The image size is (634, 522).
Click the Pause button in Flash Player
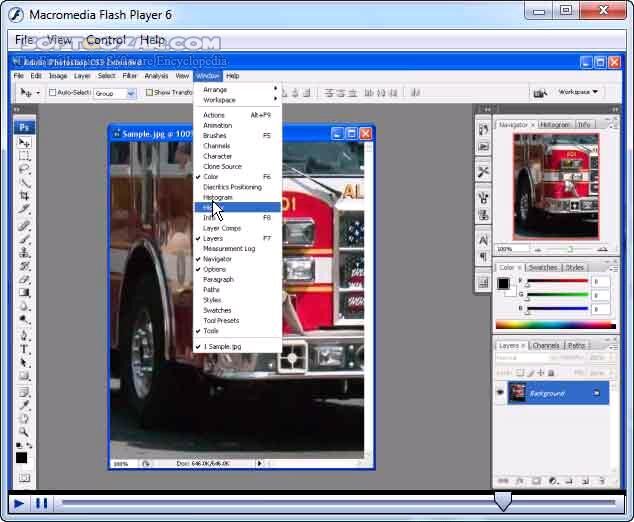tap(41, 503)
